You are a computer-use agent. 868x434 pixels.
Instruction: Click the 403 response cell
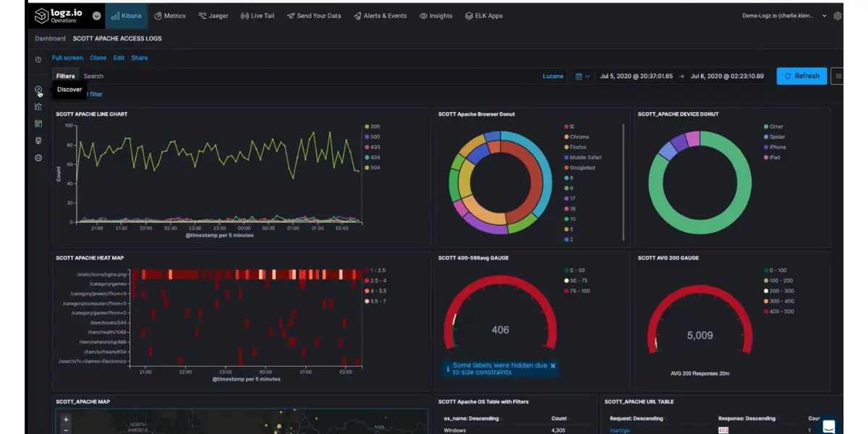point(723,430)
